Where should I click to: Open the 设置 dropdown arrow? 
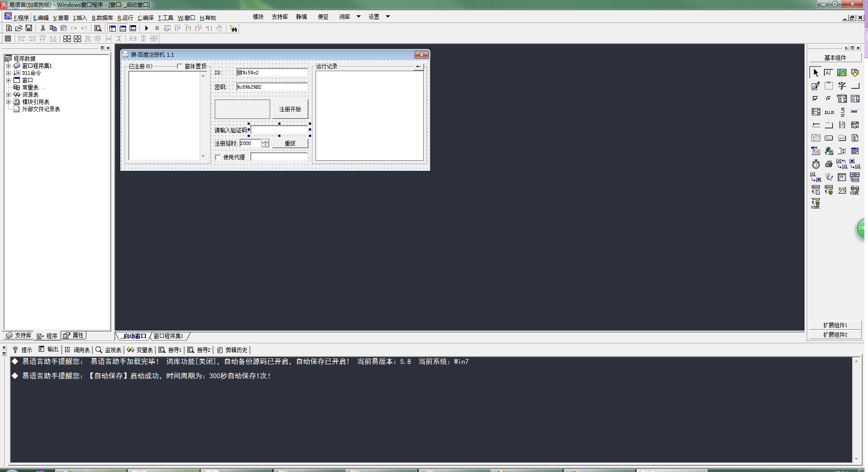click(388, 17)
